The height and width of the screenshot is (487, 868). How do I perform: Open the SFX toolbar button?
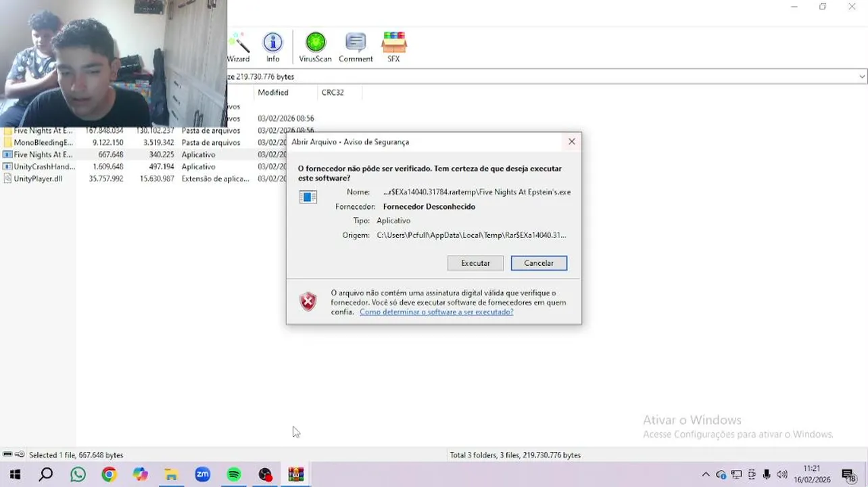[393, 47]
